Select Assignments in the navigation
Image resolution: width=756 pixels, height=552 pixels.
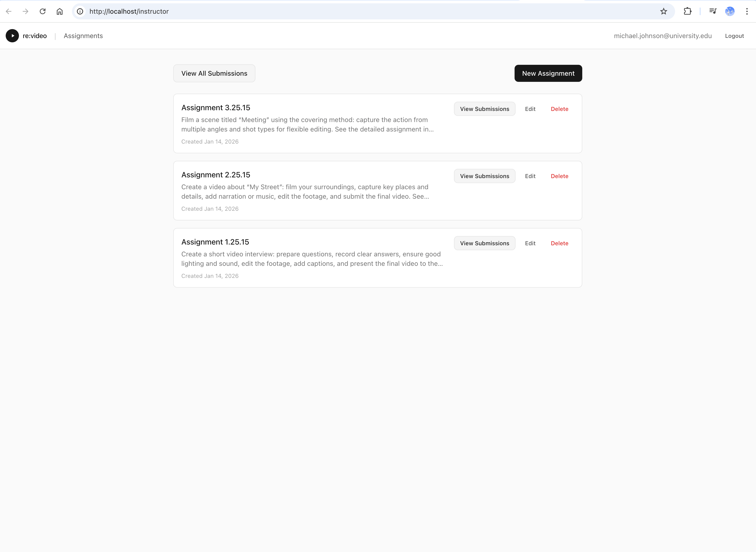click(83, 36)
